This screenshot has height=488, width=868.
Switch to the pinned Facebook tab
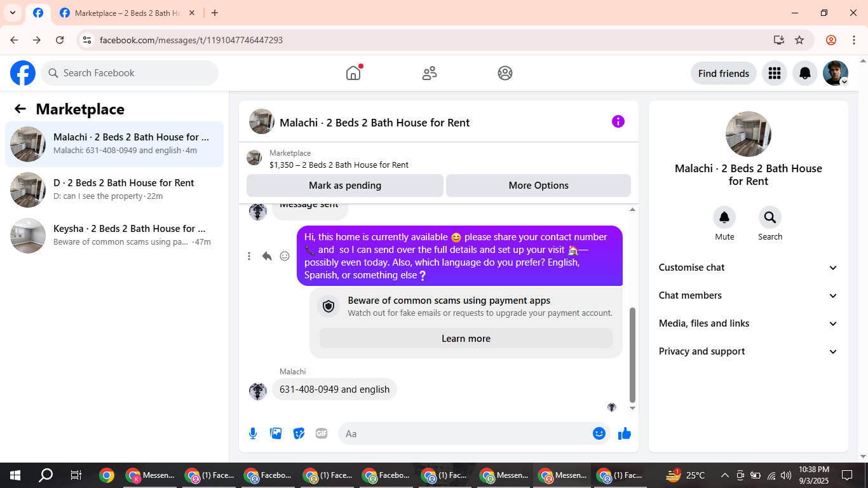(x=38, y=13)
